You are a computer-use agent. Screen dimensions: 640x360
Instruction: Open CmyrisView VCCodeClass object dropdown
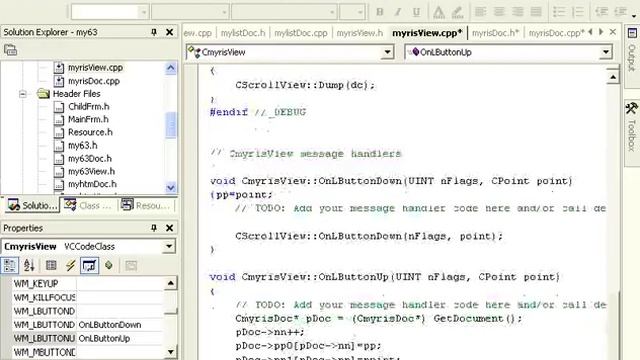pos(169,247)
